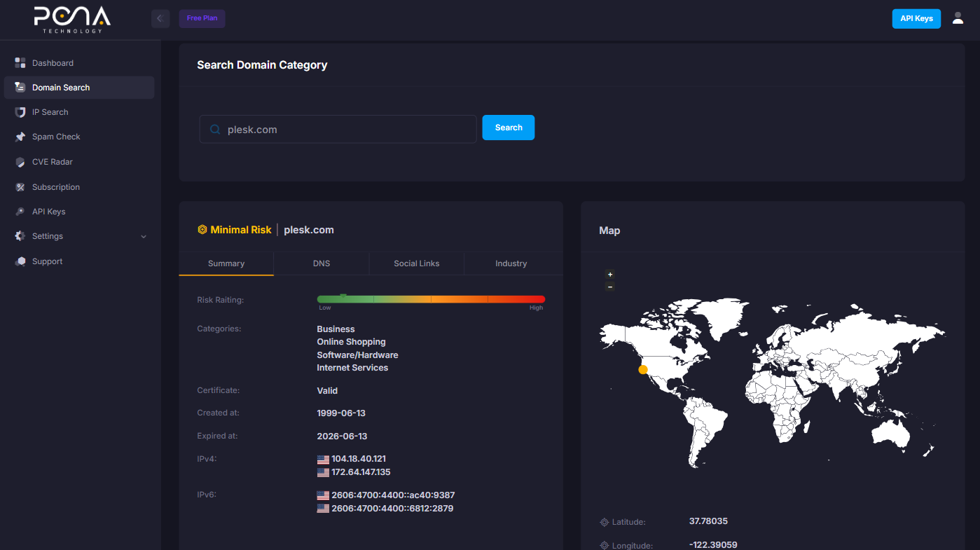This screenshot has height=550, width=980.
Task: Click the Settings gear icon
Action: coord(20,236)
